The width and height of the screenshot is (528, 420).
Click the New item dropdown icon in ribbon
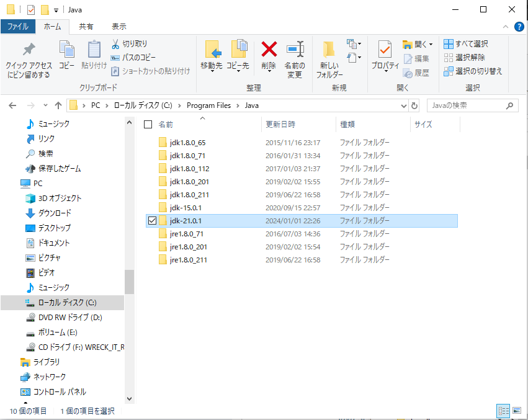[x=354, y=44]
